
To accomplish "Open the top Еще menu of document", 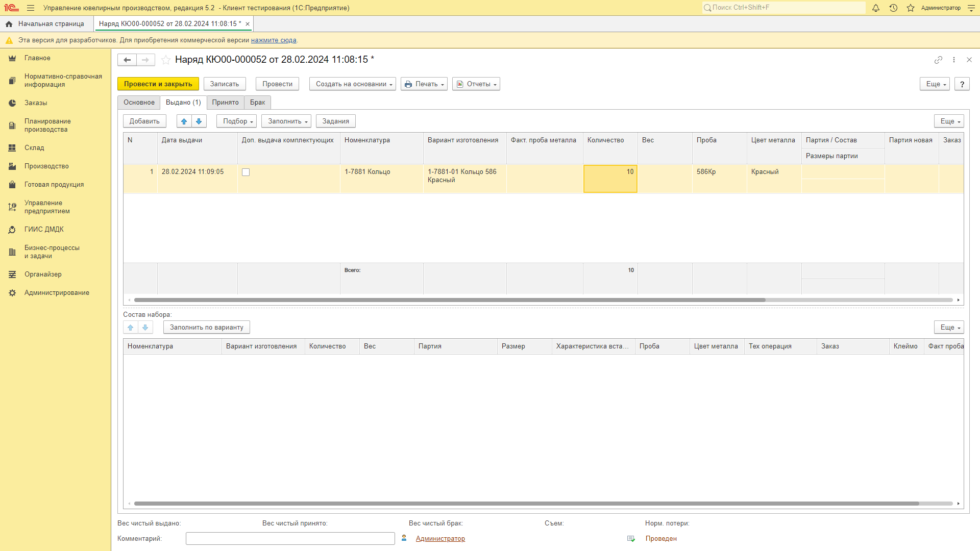I will 935,84.
